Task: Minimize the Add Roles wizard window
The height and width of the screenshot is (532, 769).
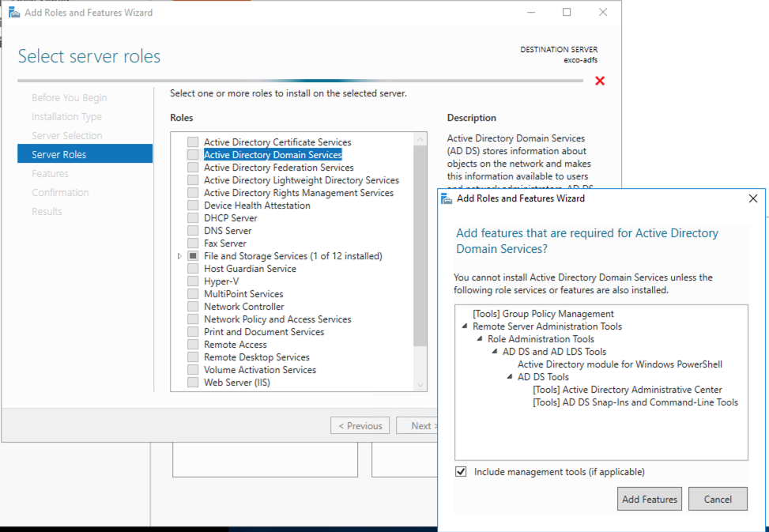Action: point(530,13)
